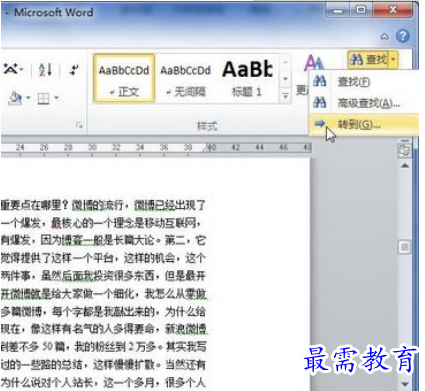Click text line starting 重要点在哪里

(103, 205)
